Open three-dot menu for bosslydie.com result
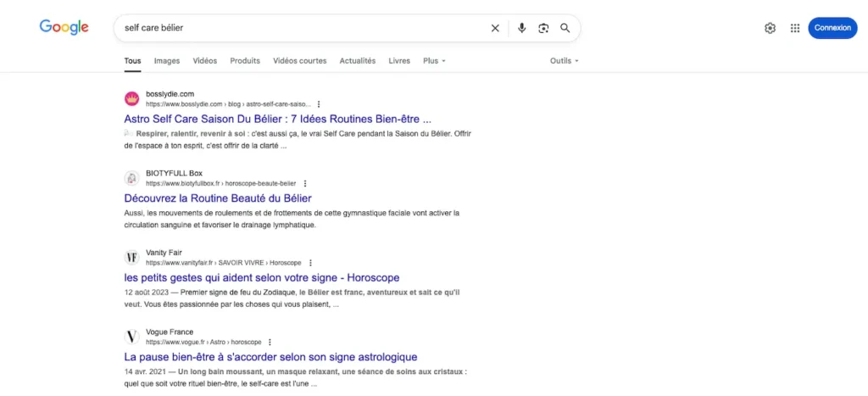868x396 pixels. tap(319, 104)
